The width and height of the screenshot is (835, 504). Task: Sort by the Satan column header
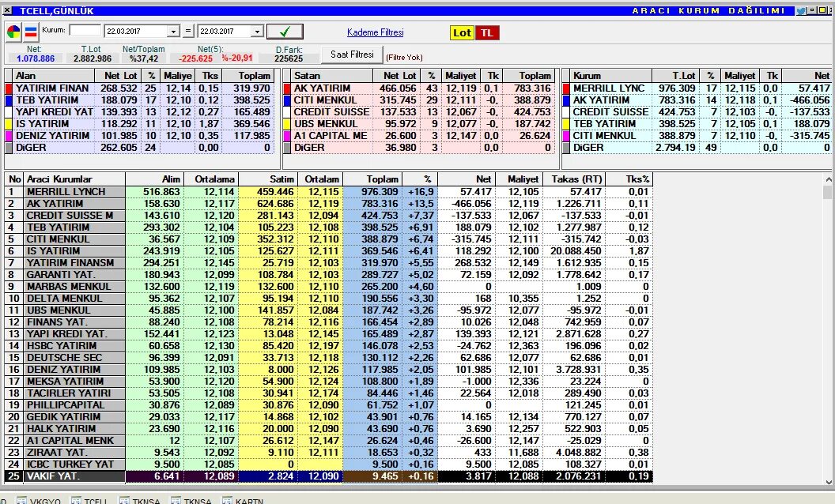[x=332, y=76]
